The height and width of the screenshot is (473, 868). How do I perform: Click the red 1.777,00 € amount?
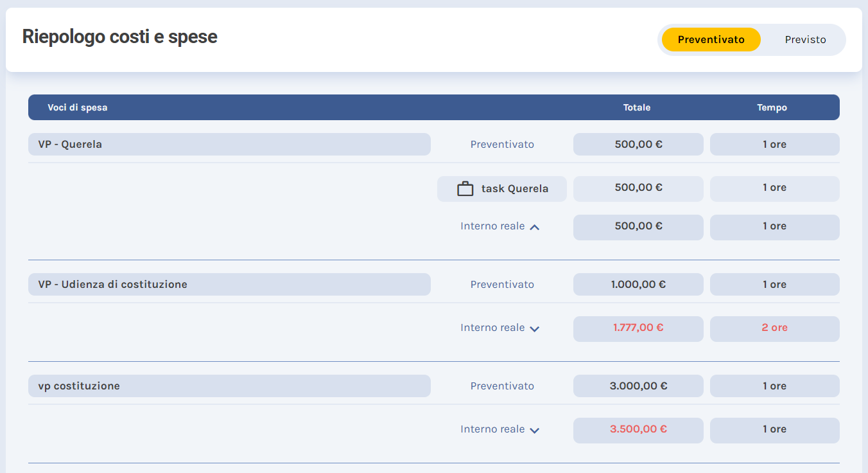[x=638, y=328]
